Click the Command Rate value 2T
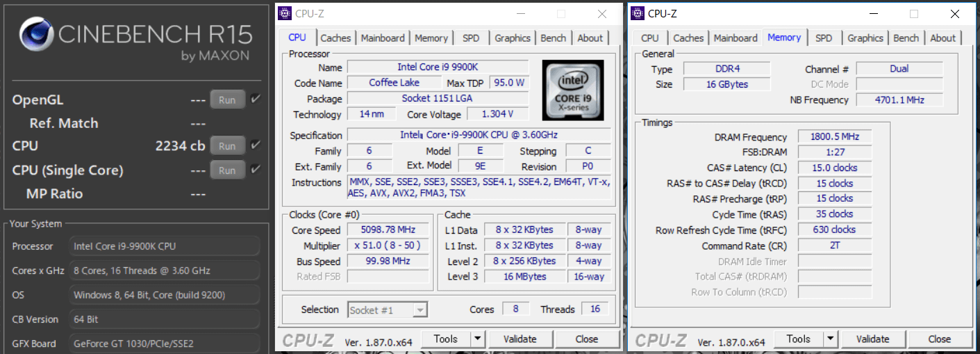 tap(834, 246)
